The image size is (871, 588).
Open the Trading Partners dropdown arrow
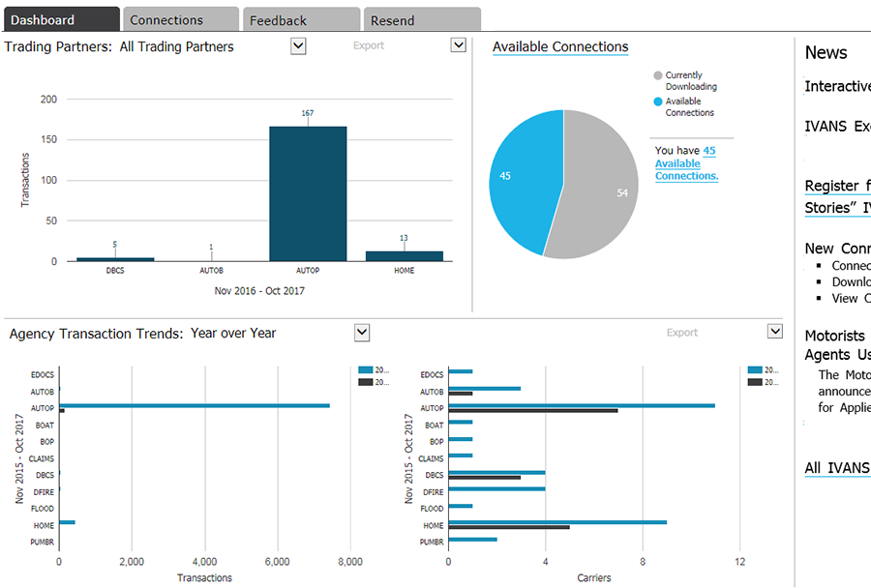tap(298, 45)
